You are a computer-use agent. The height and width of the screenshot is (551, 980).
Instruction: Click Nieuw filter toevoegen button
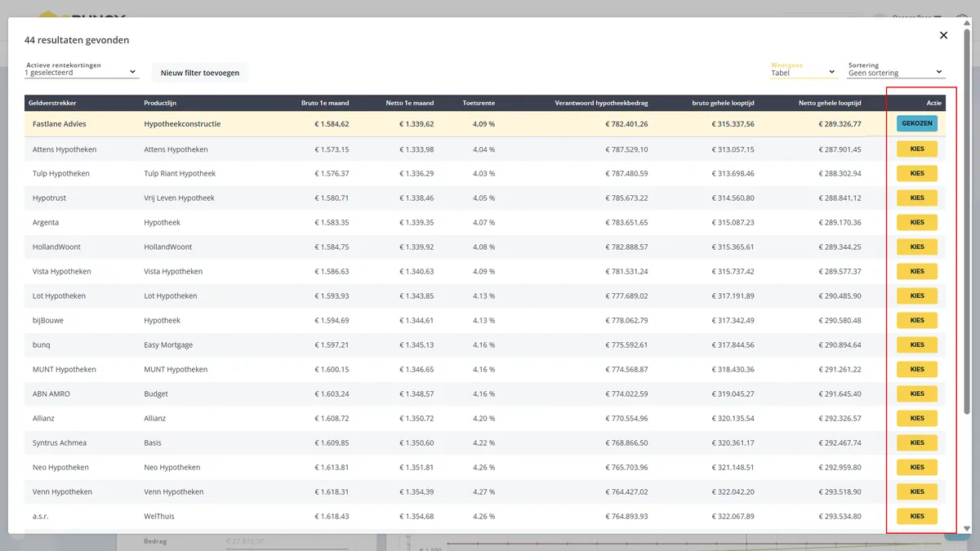pyautogui.click(x=200, y=73)
